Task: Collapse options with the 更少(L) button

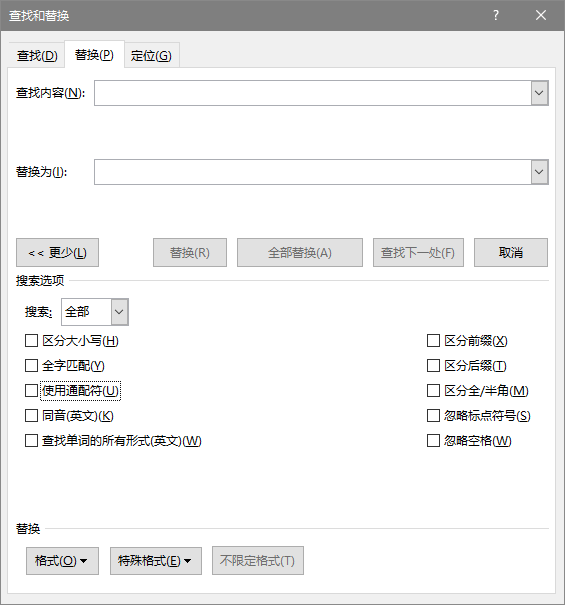Action: (58, 253)
